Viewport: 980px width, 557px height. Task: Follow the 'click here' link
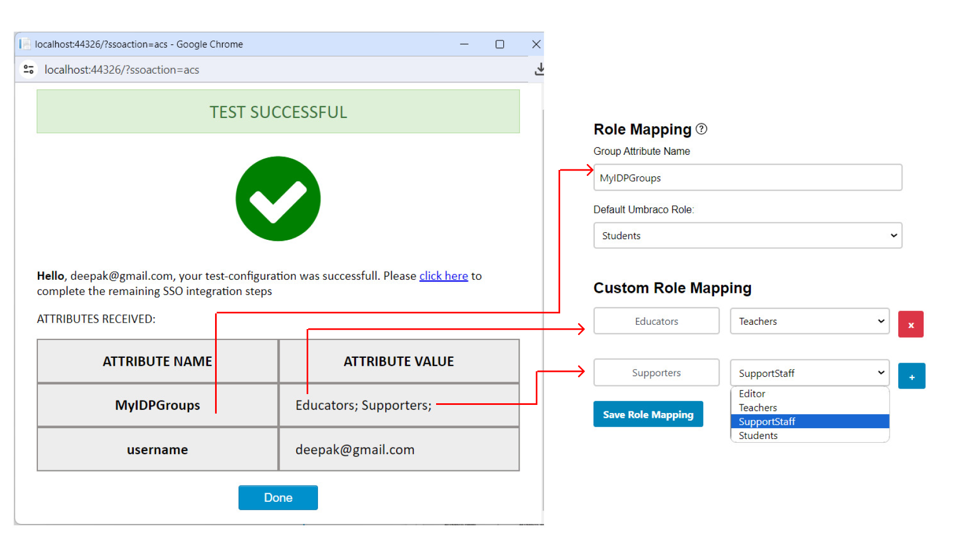click(444, 276)
